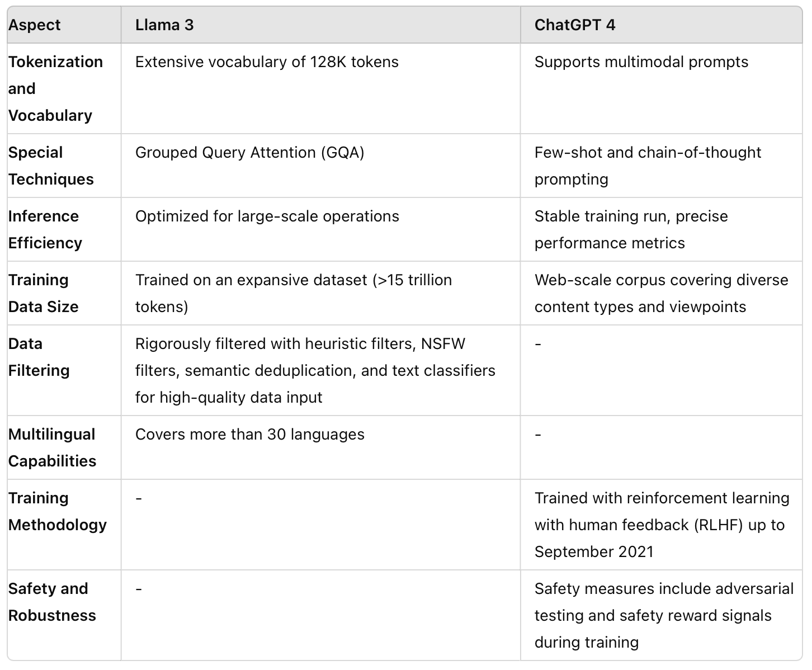This screenshot has height=670, width=812.
Task: Click "Stable training run, precise performance metrics" cell
Action: (x=631, y=229)
